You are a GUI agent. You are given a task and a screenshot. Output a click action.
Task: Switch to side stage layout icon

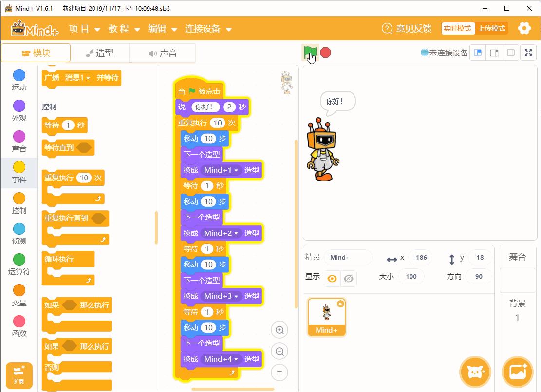(x=494, y=53)
